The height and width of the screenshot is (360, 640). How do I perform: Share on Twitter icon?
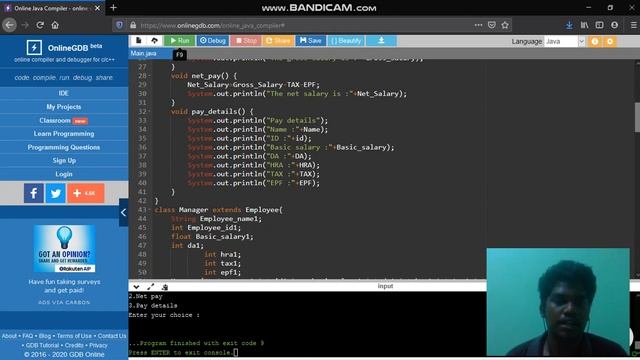click(56, 193)
